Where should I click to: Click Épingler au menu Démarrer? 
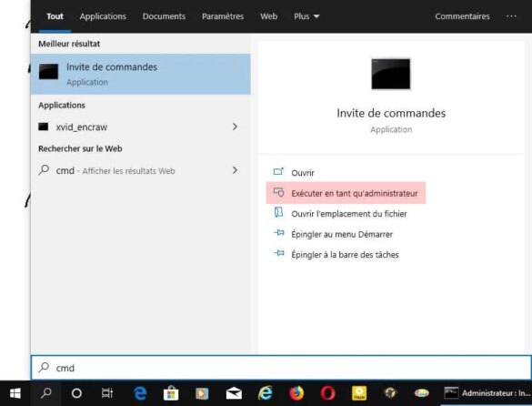point(342,234)
